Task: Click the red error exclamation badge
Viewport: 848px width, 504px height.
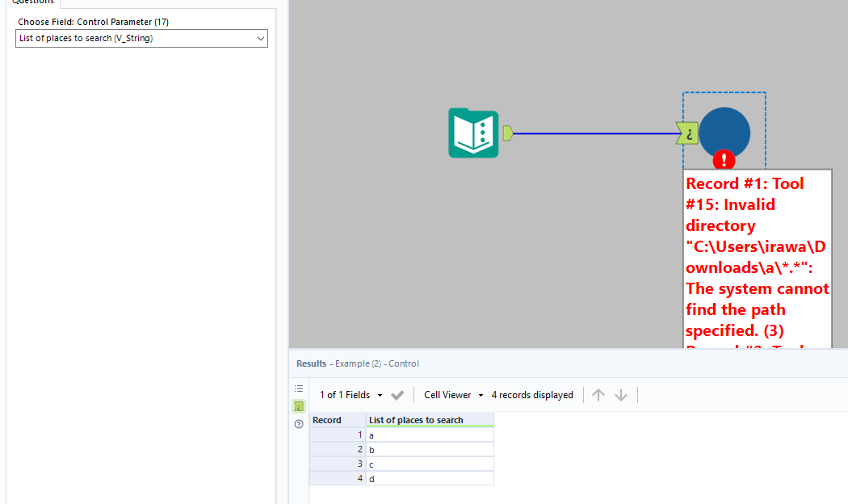Action: pos(724,159)
